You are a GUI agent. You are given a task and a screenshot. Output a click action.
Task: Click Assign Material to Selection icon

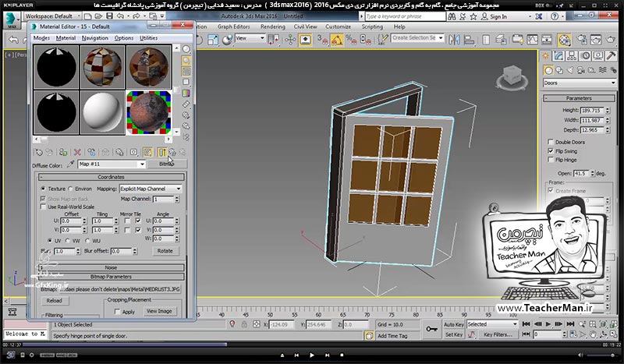(x=63, y=152)
